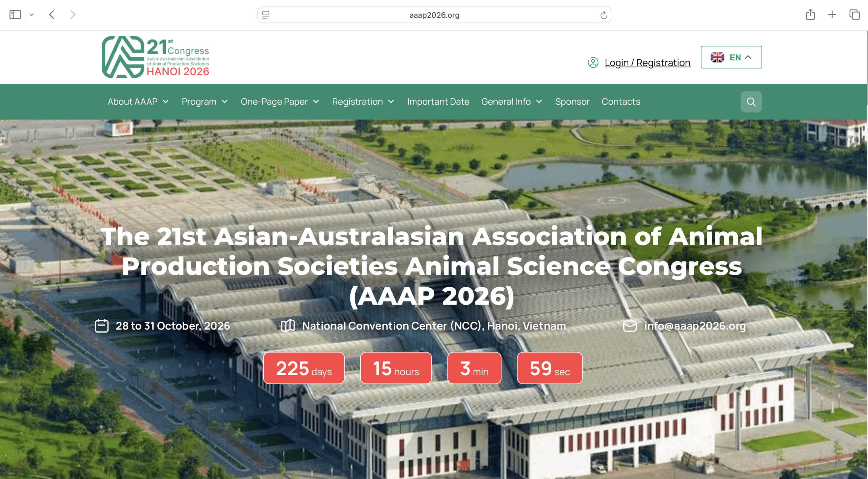Go to the Sponsor page
The image size is (868, 479).
572,102
